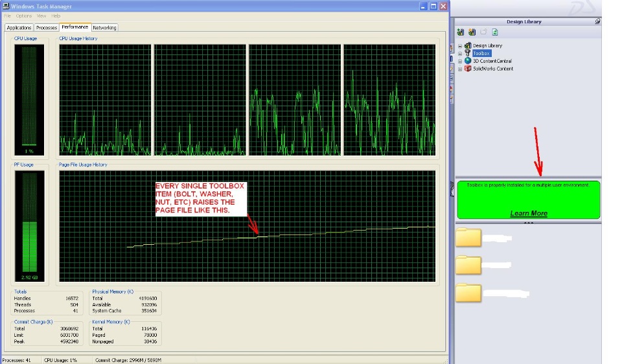The height and width of the screenshot is (364, 622).
Task: Click Commit Charge Total value 3068692
Action: [69, 329]
